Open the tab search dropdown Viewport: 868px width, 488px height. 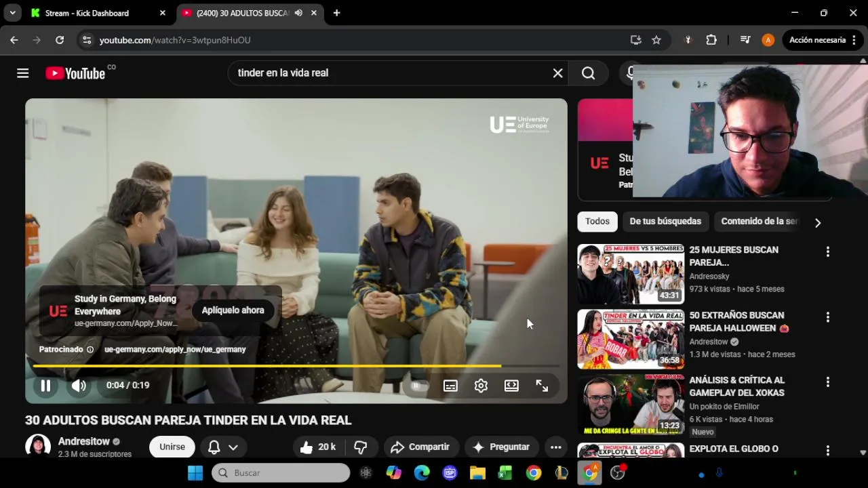(x=12, y=13)
